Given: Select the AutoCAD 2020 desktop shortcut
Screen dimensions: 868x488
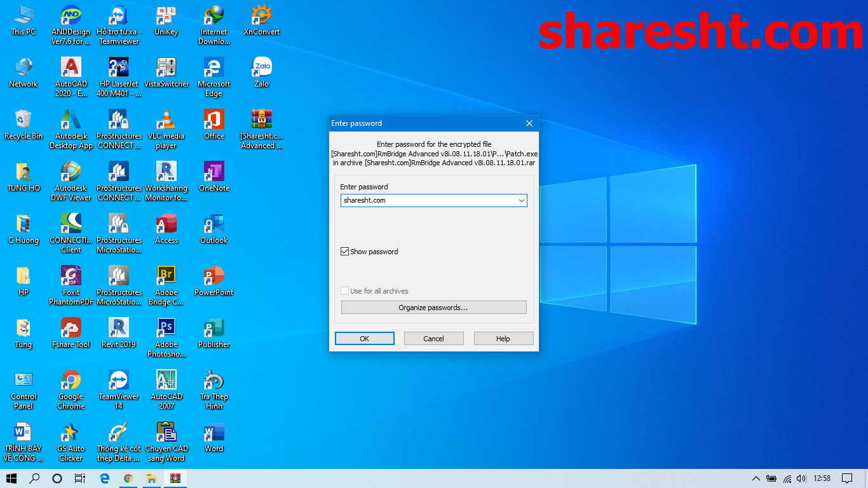Looking at the screenshot, I should 71,77.
